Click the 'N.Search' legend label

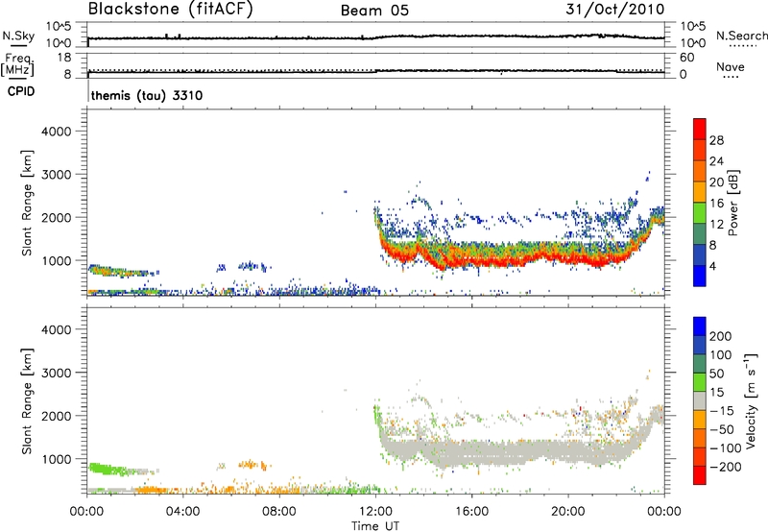pos(741,36)
